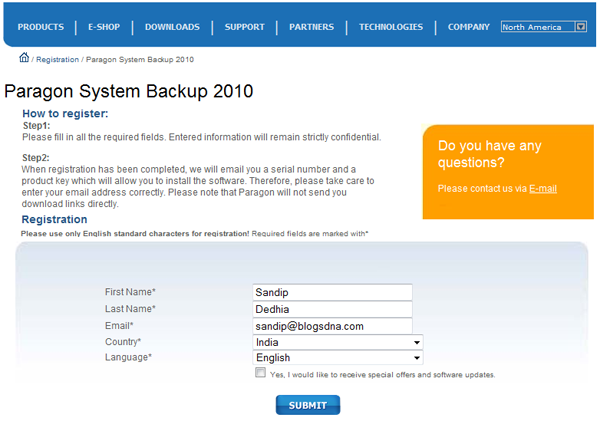
Task: Submit the registration form
Action: [308, 405]
